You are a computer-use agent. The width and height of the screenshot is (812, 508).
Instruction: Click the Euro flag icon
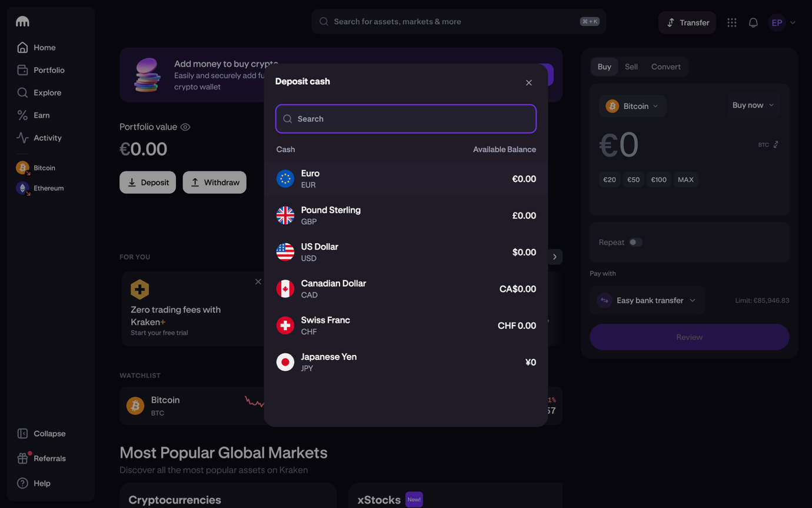coord(285,179)
